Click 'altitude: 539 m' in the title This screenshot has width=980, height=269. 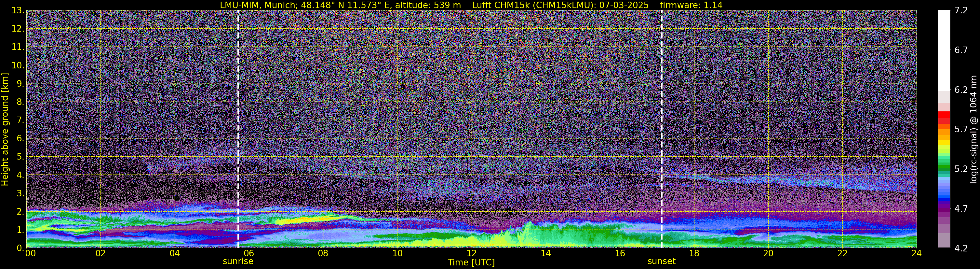(x=428, y=5)
